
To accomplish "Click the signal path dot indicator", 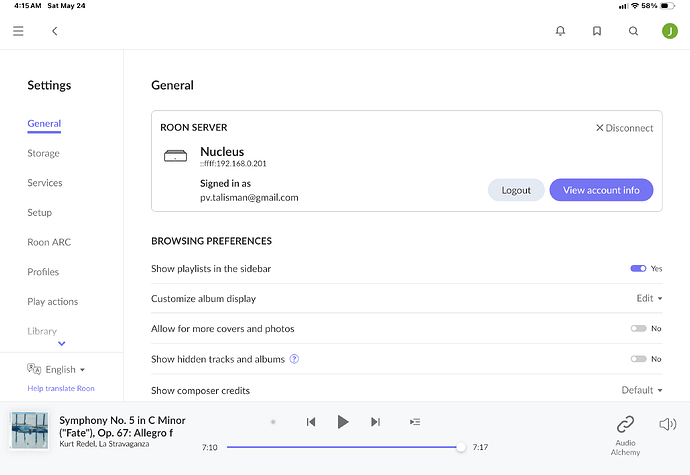I will pos(273,422).
